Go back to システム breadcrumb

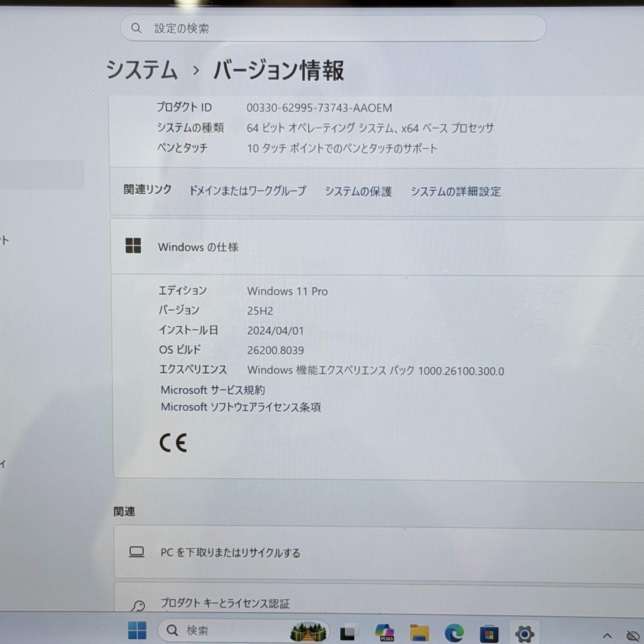click(x=142, y=69)
